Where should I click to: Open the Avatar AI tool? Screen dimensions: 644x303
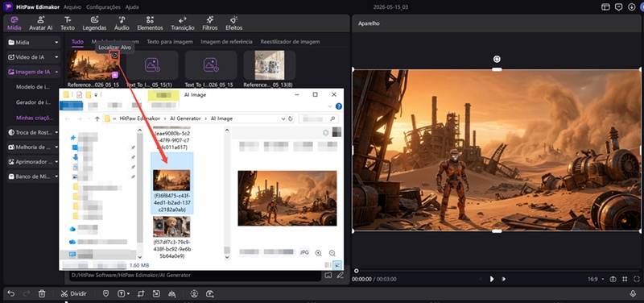(x=41, y=23)
